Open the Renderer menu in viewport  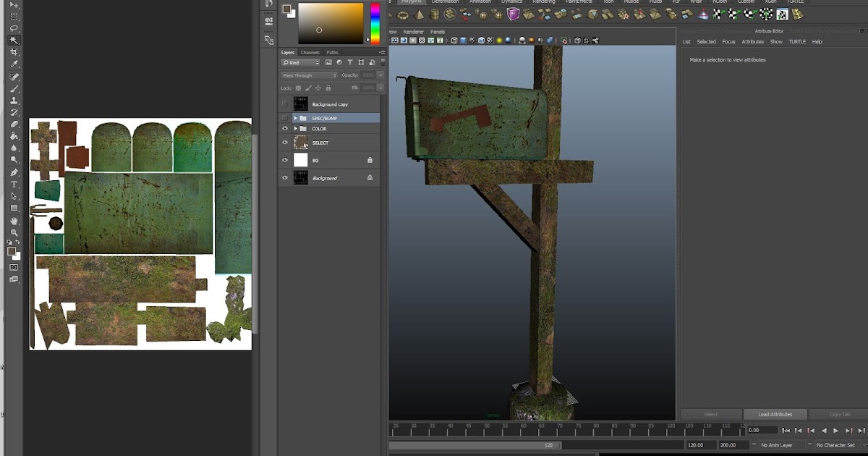414,32
